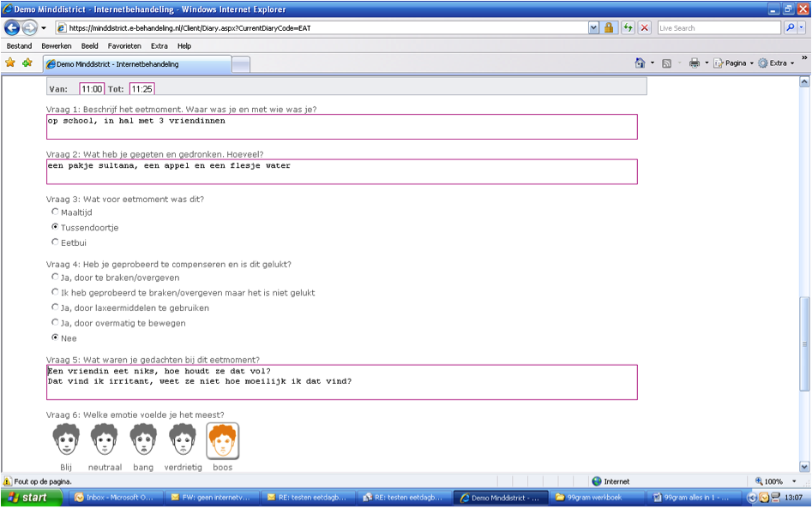
Task: Open the address bar history dropdown
Action: coord(593,27)
